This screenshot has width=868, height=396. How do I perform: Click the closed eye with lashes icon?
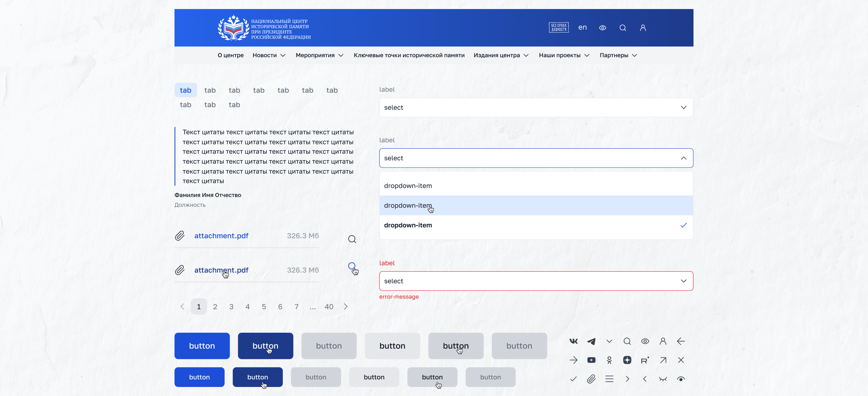(x=662, y=379)
